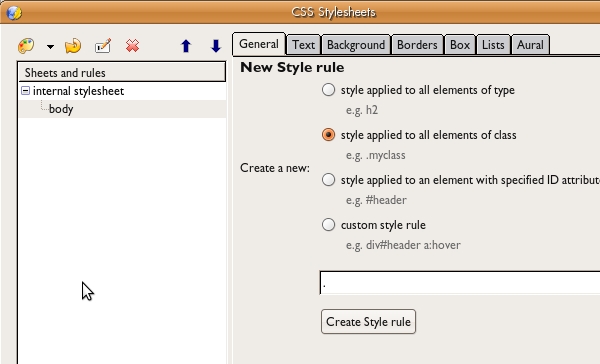Viewport: 600px width, 364px height.
Task: Click the 'e.g. #header' example text
Action: click(376, 200)
